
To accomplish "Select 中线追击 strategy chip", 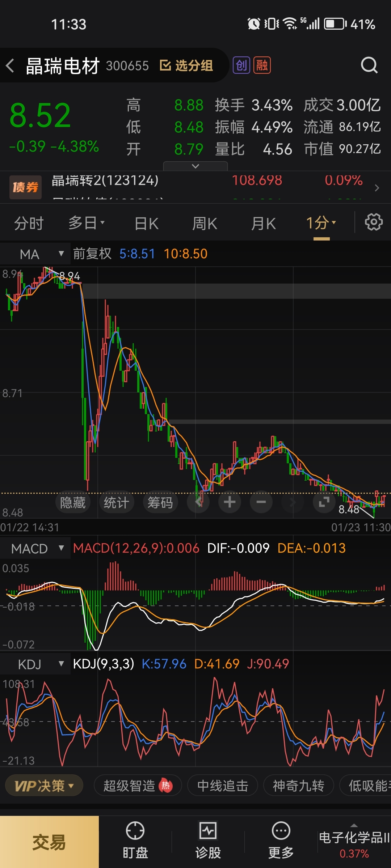I will click(223, 786).
